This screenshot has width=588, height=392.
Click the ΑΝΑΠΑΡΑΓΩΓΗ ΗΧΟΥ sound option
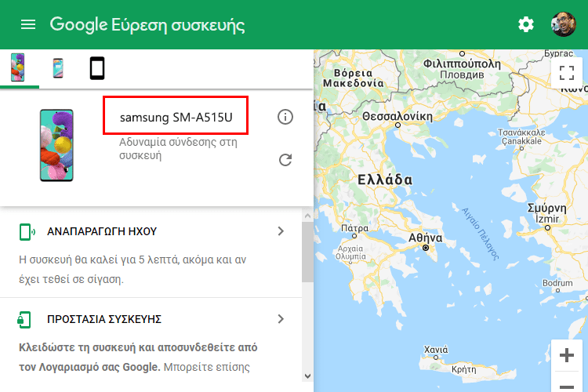[x=102, y=231]
